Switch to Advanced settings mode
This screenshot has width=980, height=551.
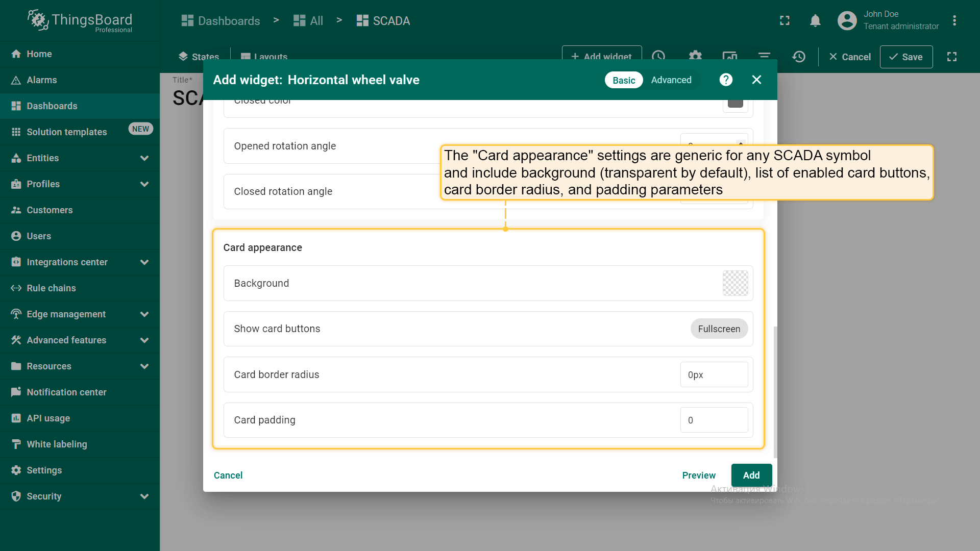[671, 80]
